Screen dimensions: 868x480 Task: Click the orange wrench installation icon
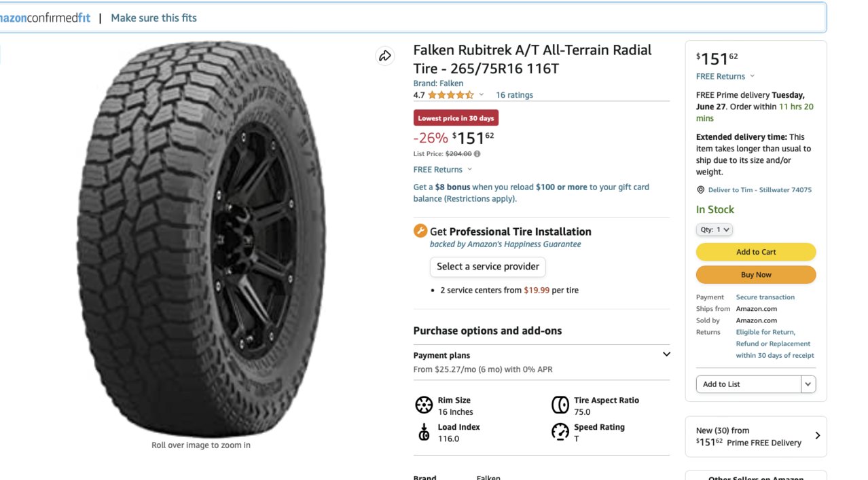(420, 231)
